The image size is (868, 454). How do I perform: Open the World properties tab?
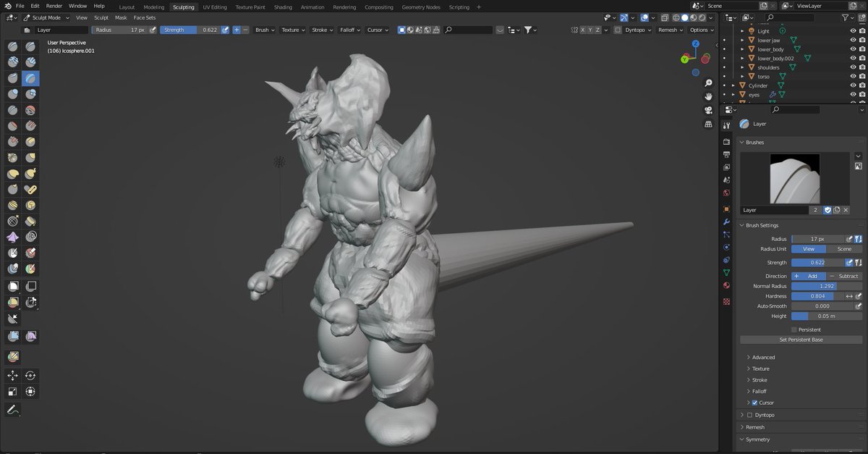coord(726,193)
